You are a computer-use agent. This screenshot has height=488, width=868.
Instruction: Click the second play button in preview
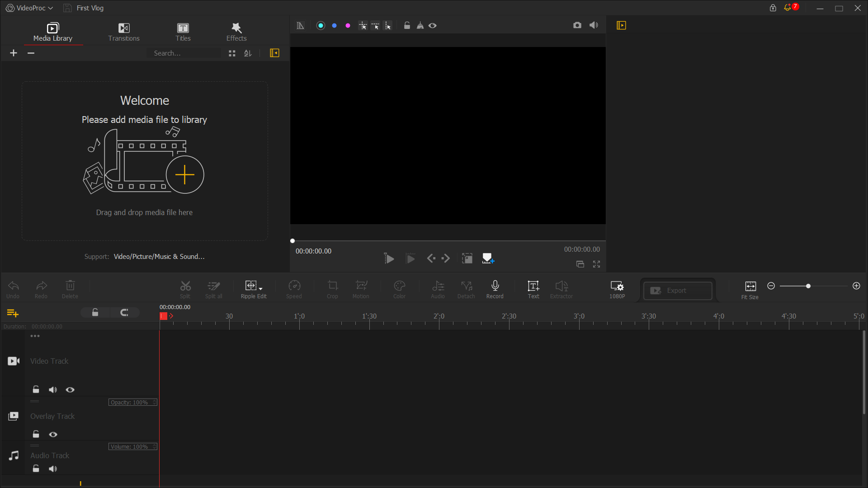point(410,258)
